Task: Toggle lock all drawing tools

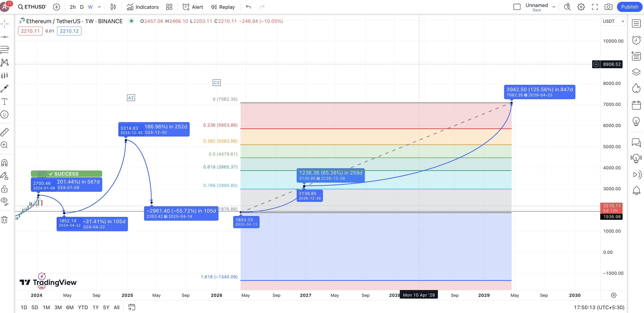Action: point(5,189)
